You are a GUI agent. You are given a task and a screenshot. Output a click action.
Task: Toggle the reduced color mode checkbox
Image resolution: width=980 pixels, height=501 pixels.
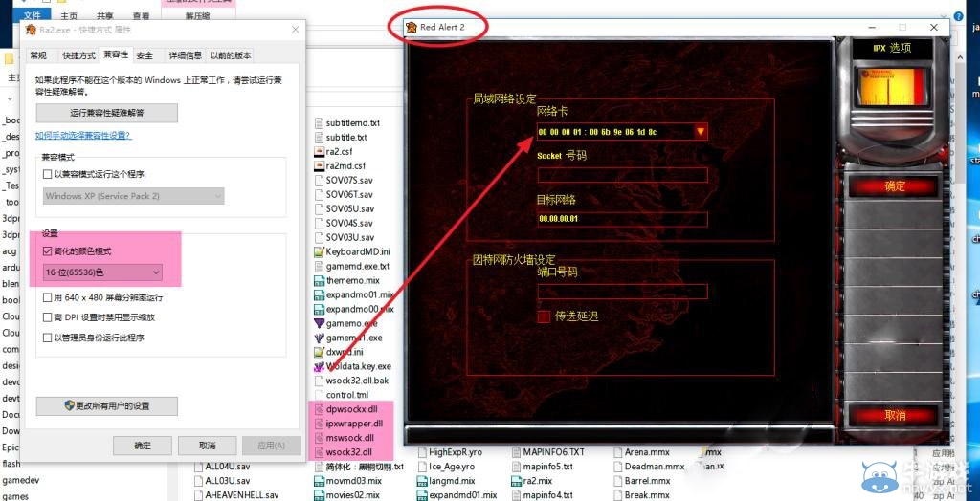48,251
